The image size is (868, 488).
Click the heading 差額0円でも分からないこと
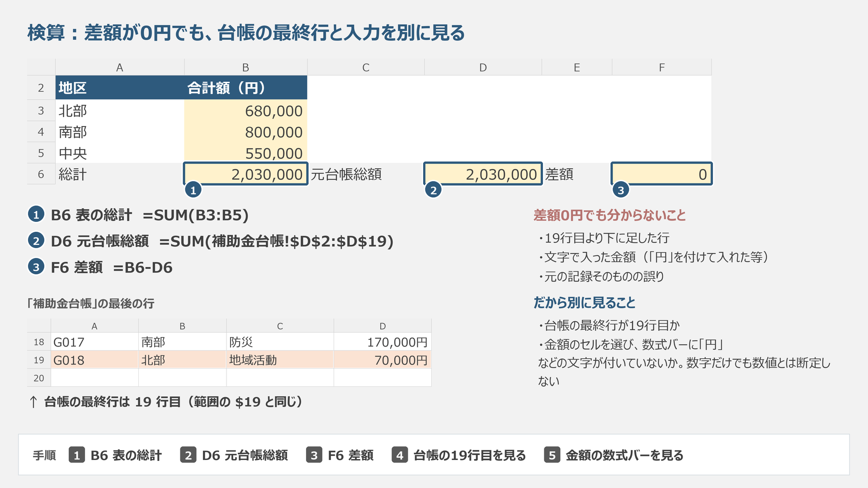click(609, 215)
